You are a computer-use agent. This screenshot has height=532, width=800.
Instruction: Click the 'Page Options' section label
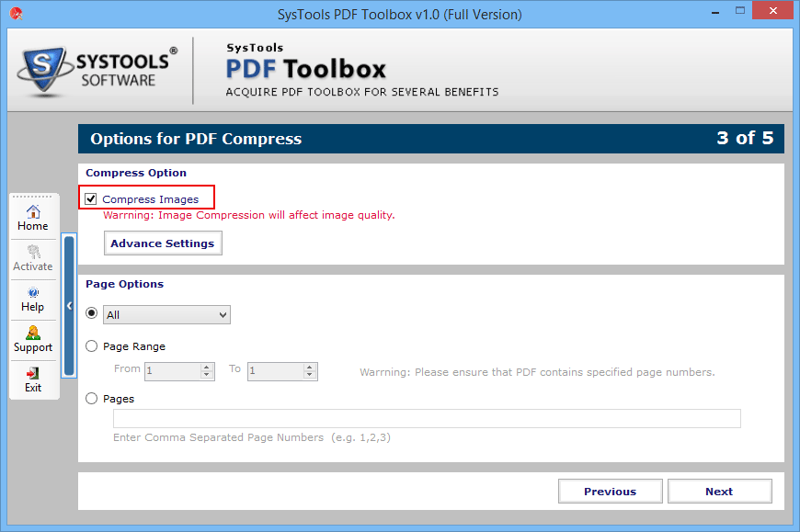click(x=124, y=284)
